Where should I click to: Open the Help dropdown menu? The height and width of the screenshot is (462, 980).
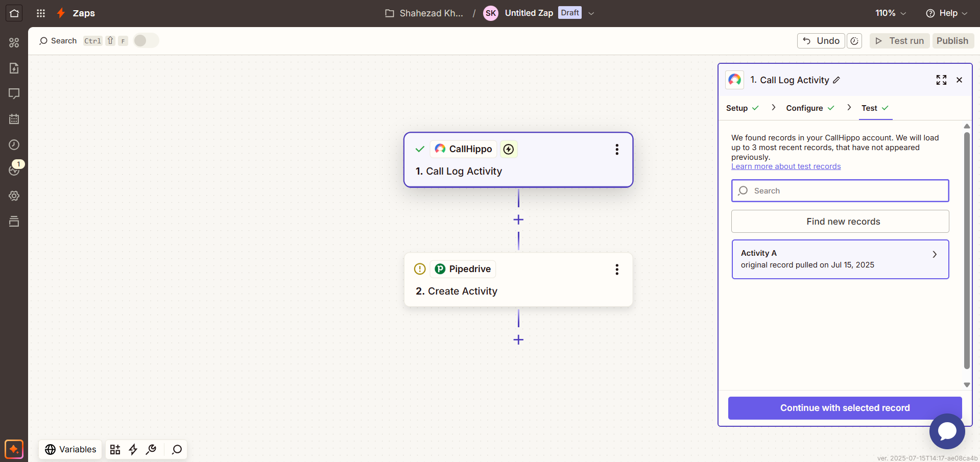pos(947,13)
